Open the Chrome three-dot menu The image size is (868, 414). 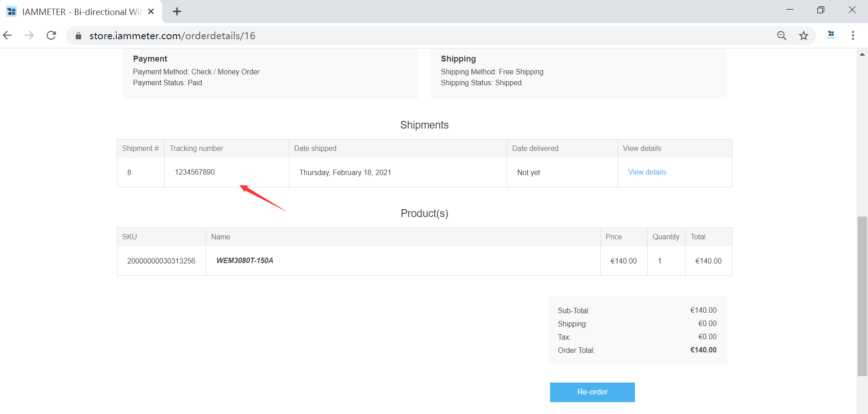point(852,36)
